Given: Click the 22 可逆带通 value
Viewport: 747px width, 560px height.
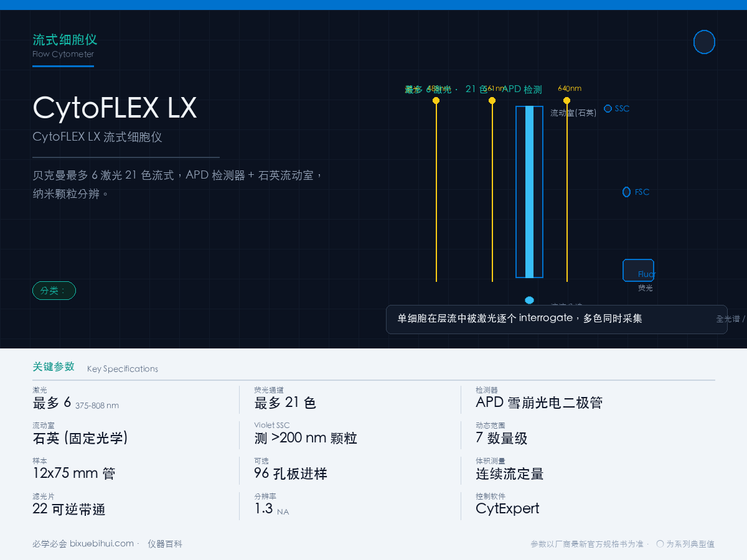Looking at the screenshot, I should click(x=69, y=509).
